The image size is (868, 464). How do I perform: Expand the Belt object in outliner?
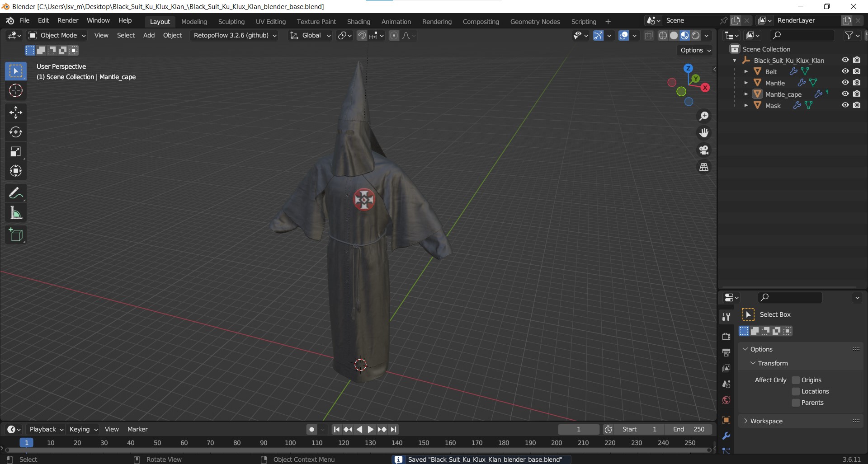746,71
